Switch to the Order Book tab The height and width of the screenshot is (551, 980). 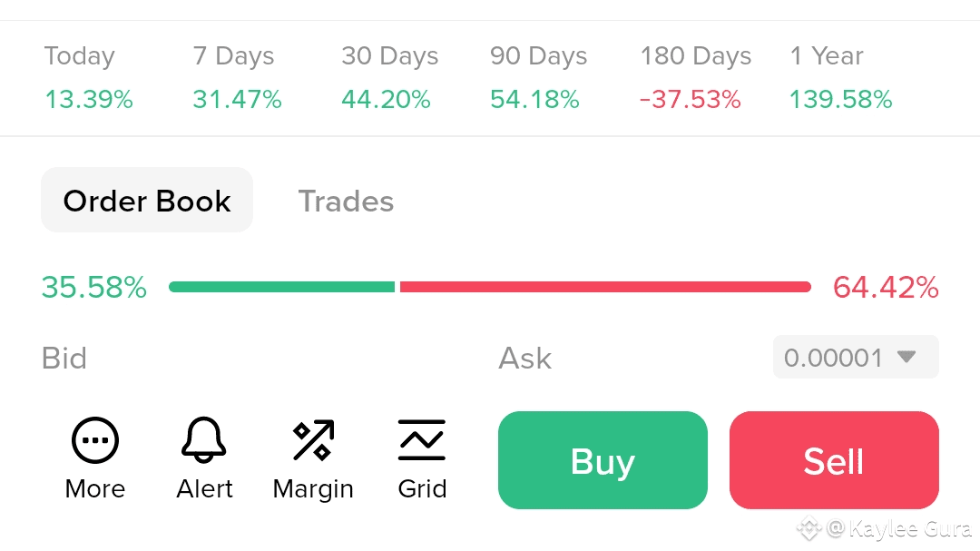coord(147,201)
